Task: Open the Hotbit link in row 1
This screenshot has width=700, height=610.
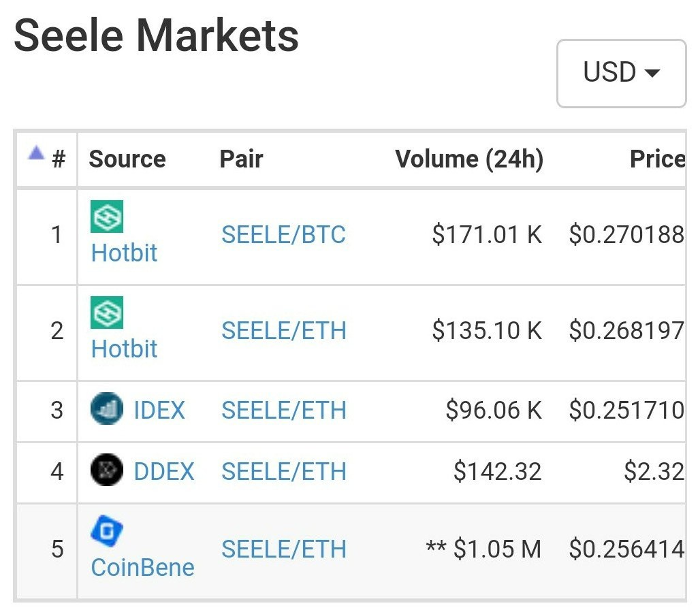Action: click(124, 253)
